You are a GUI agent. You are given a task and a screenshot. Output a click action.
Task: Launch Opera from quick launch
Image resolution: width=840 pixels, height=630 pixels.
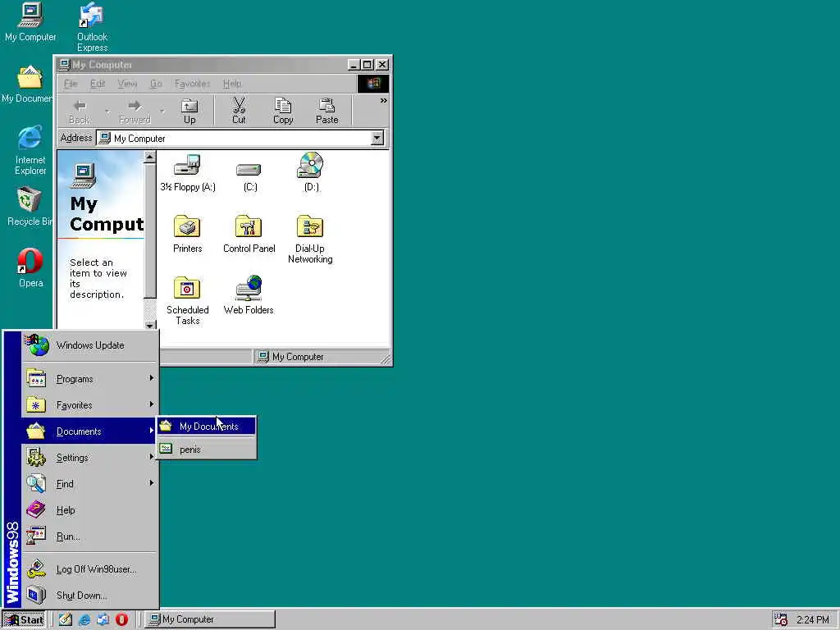coord(121,620)
